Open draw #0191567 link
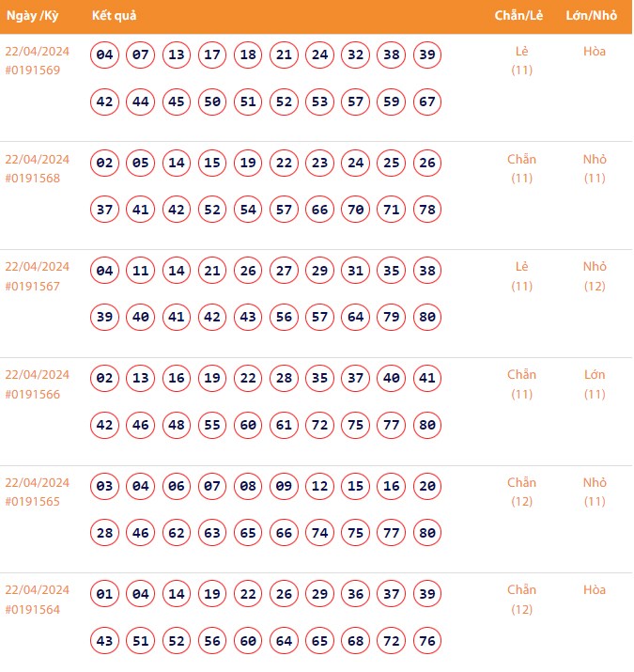 point(33,286)
